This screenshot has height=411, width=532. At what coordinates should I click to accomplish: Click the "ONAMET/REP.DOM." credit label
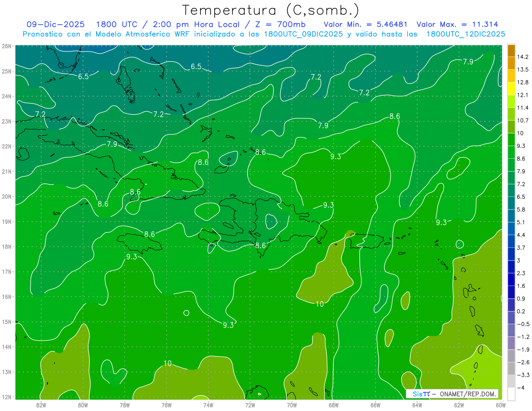pos(467,394)
